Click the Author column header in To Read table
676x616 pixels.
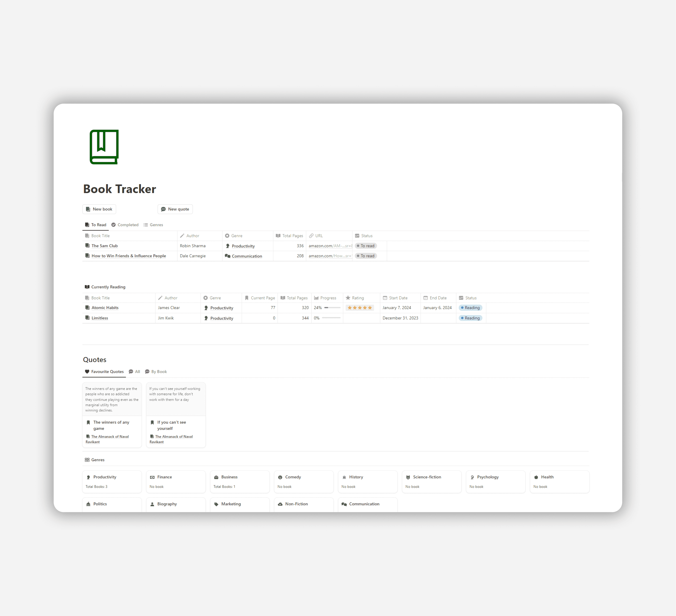200,236
